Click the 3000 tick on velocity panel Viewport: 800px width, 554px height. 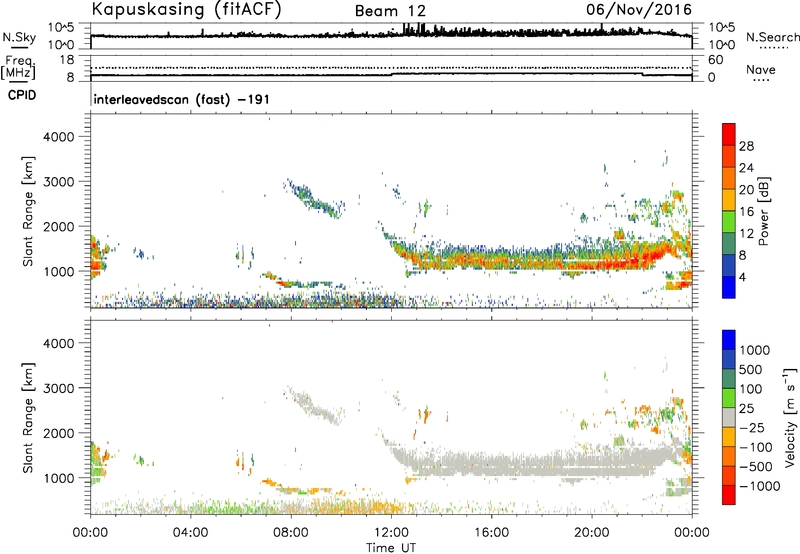click(x=59, y=388)
